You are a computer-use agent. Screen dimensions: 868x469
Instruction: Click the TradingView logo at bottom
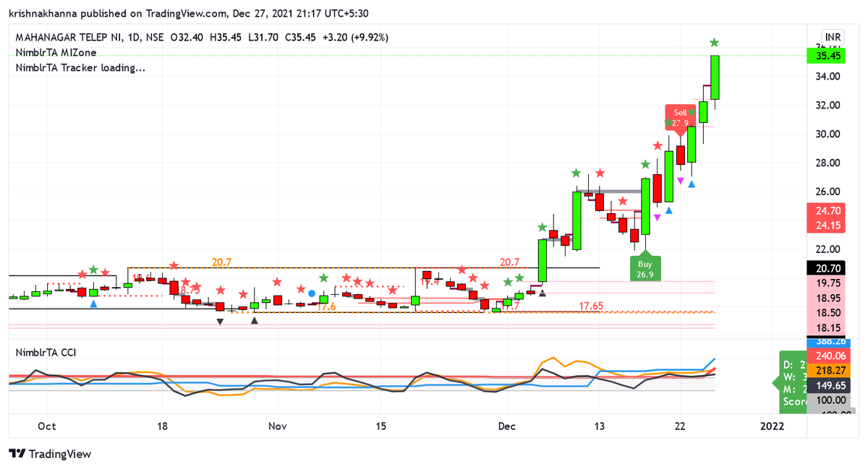50,454
